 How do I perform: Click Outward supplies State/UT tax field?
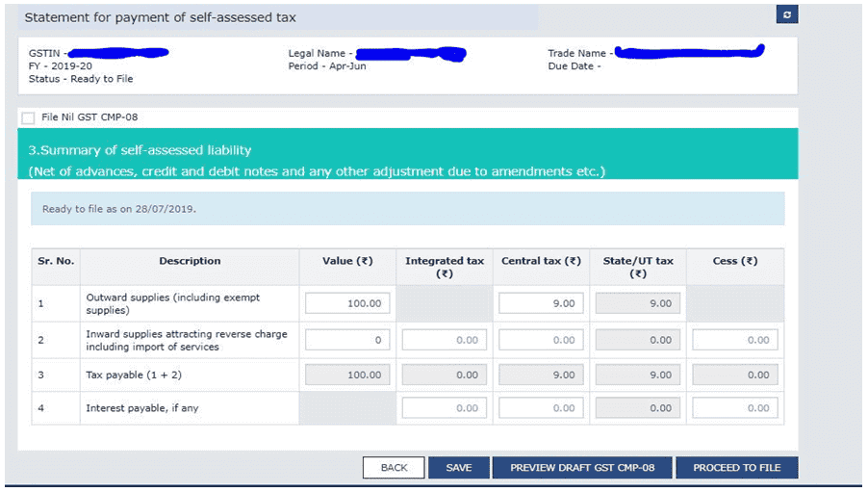(x=637, y=303)
